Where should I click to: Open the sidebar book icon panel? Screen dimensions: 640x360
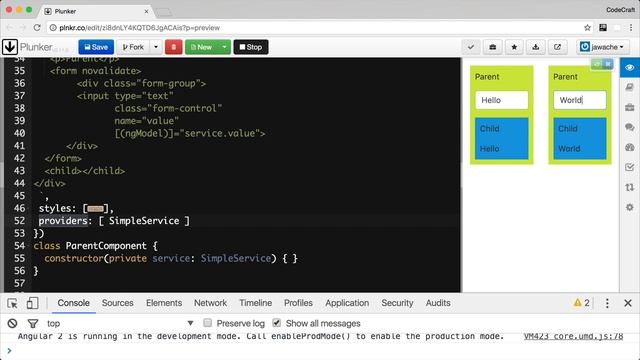click(x=629, y=87)
